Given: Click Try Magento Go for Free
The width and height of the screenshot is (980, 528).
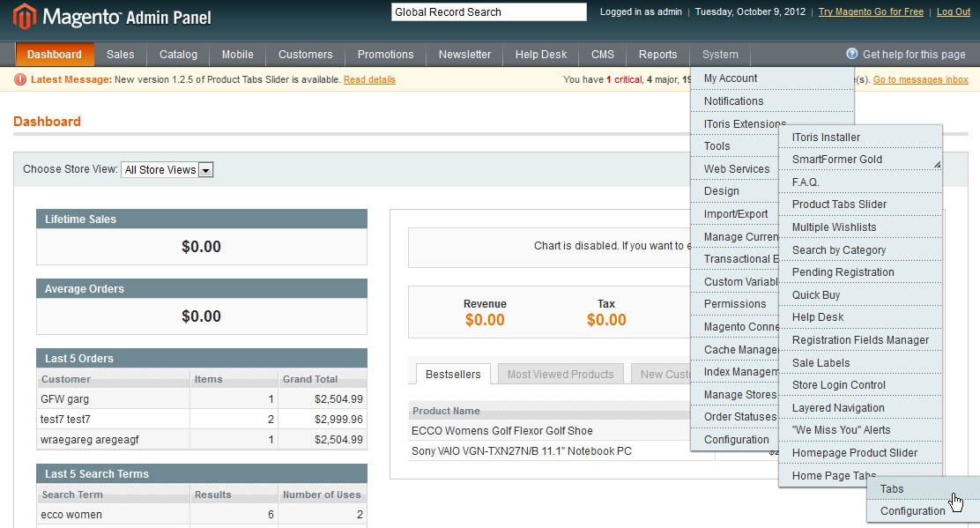Looking at the screenshot, I should point(871,11).
